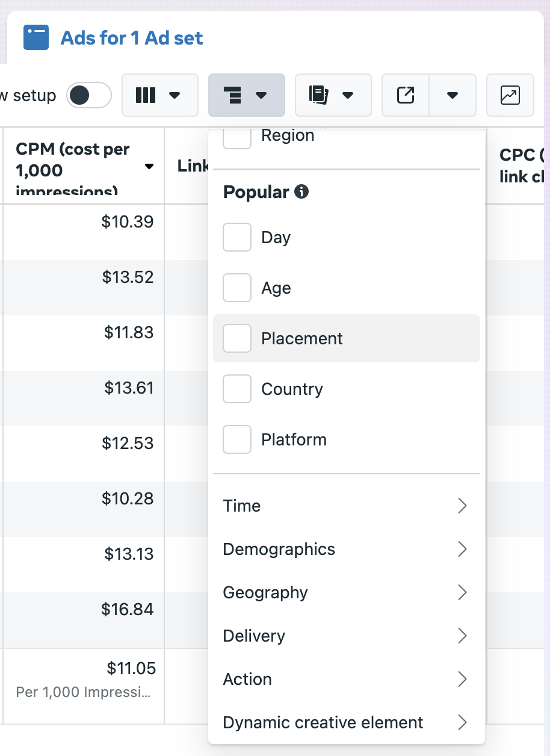Image resolution: width=550 pixels, height=756 pixels.
Task: Enable the Age breakdown checkbox
Action: 237,288
